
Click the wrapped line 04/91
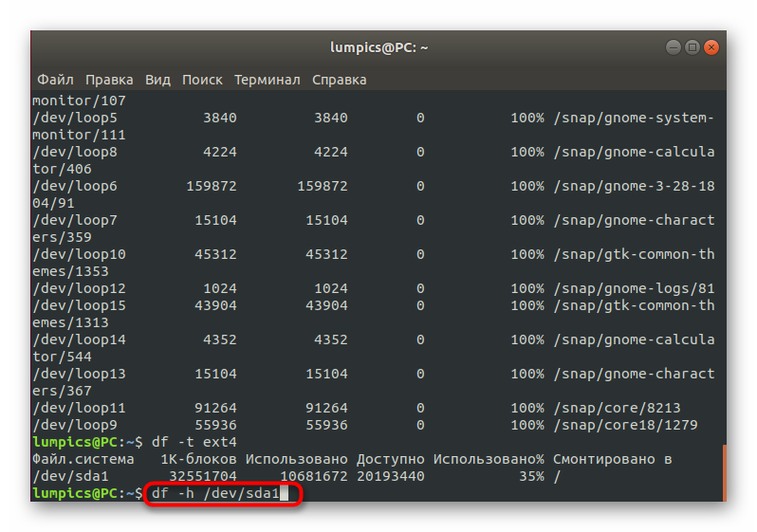pos(53,203)
